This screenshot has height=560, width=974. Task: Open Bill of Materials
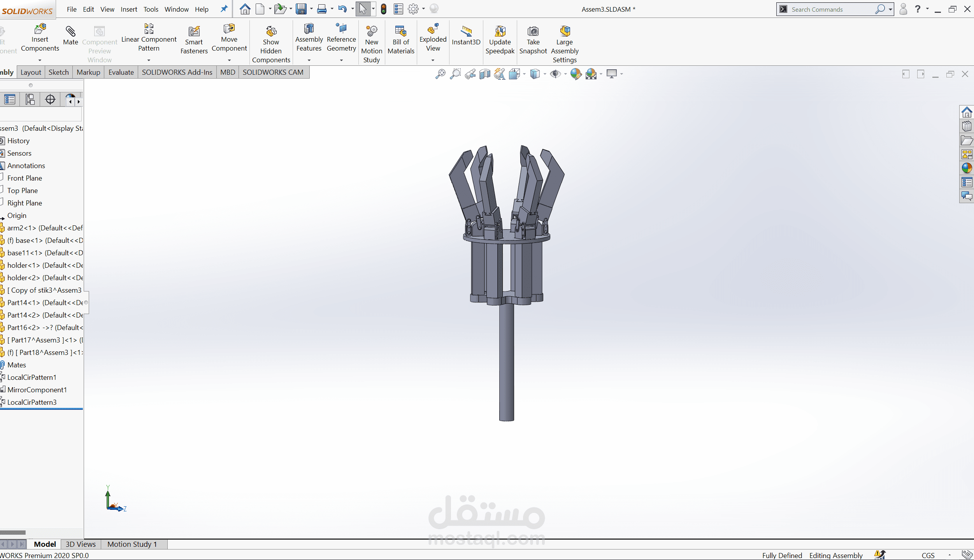401,40
